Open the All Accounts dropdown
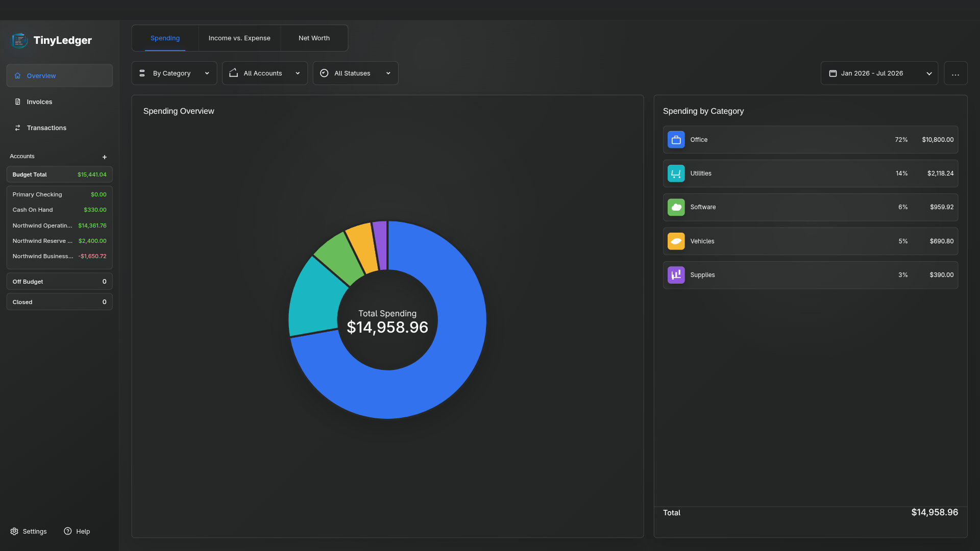This screenshot has height=551, width=980. pyautogui.click(x=265, y=73)
